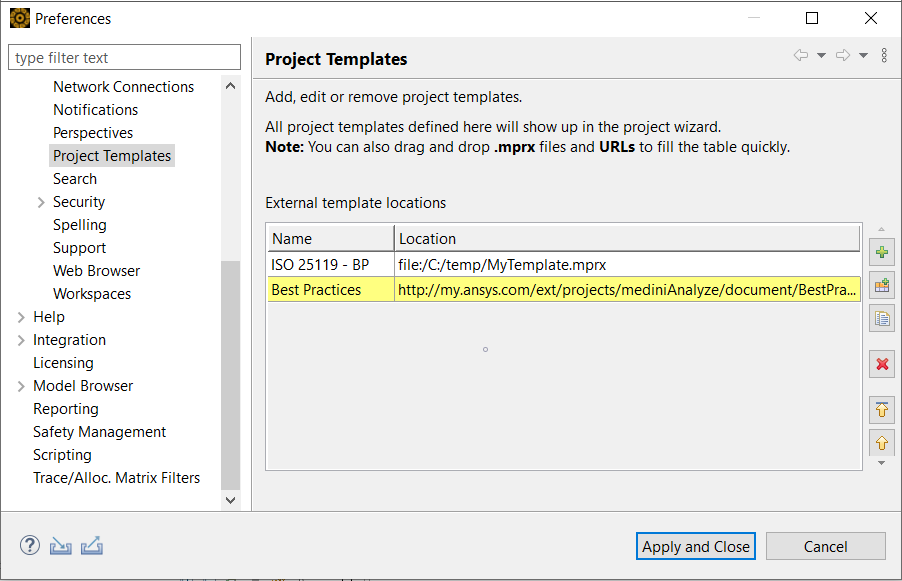This screenshot has height=581, width=902.
Task: Click the Cancel button
Action: tap(825, 546)
